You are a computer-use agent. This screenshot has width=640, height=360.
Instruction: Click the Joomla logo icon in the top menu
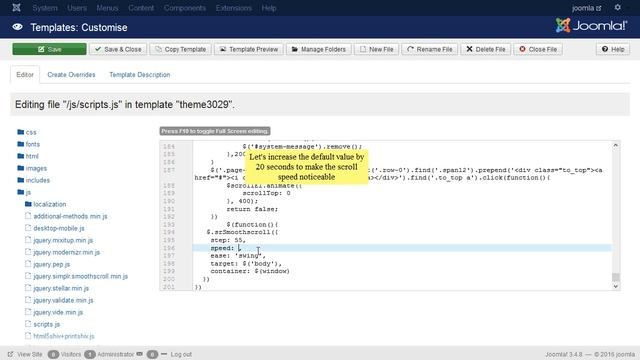pos(16,8)
